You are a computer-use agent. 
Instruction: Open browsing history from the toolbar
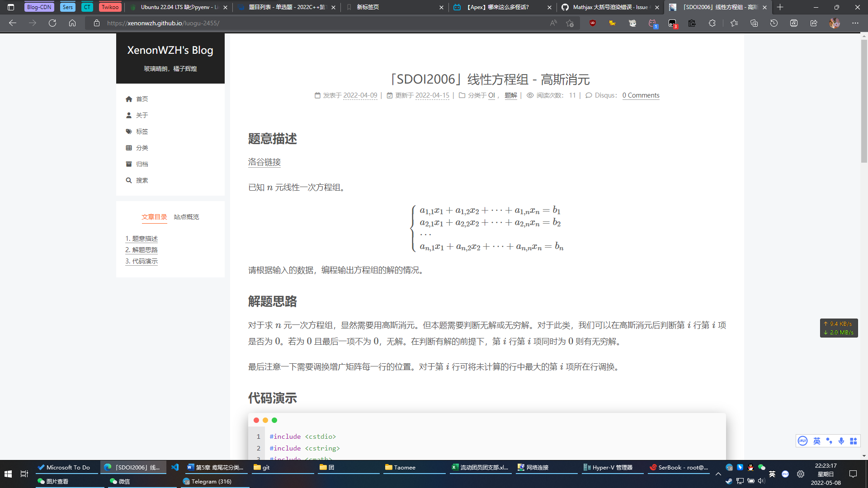774,23
